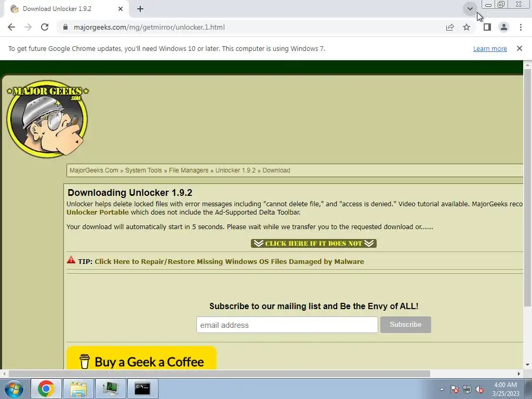
Task: Click the vertical page scrollbar thumb
Action: 527,187
